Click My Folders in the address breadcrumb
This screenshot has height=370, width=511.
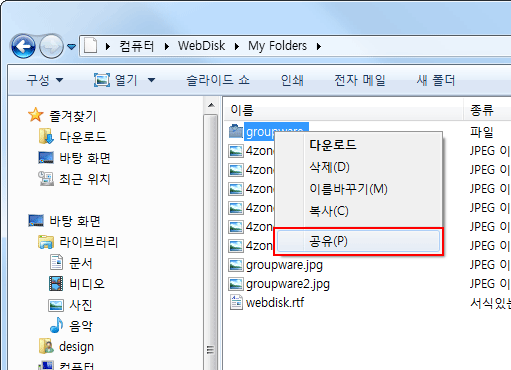coord(277,46)
